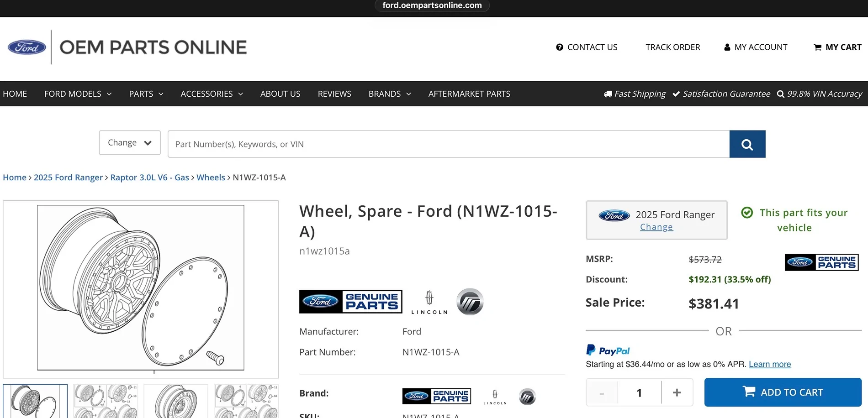868x418 pixels.
Task: Decrease quantity with the minus button
Action: click(602, 392)
